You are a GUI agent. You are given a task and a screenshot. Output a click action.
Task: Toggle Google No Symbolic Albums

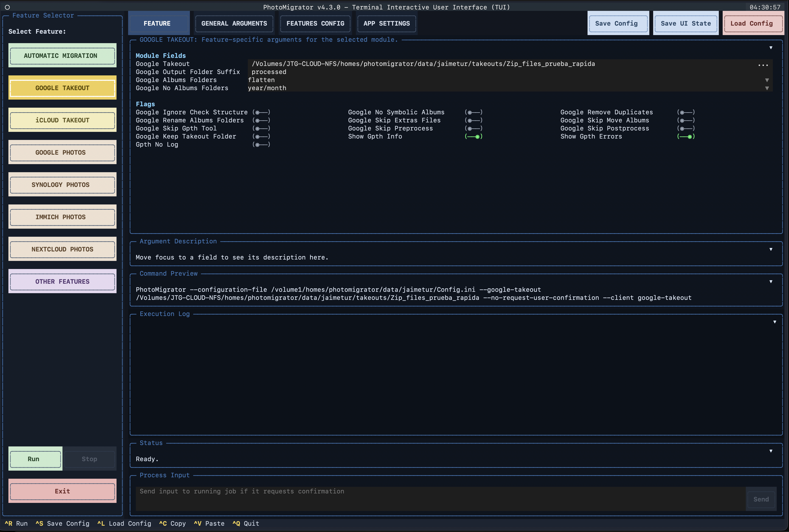(x=474, y=112)
